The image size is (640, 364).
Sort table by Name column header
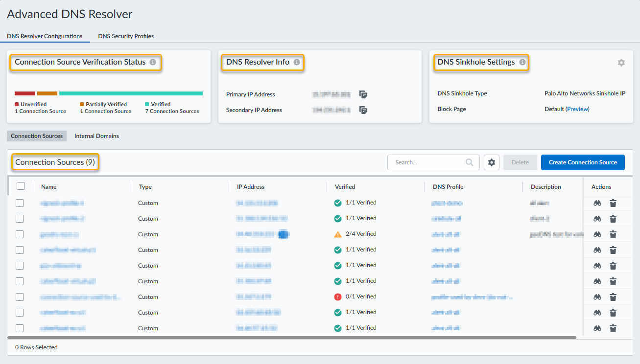tap(49, 187)
